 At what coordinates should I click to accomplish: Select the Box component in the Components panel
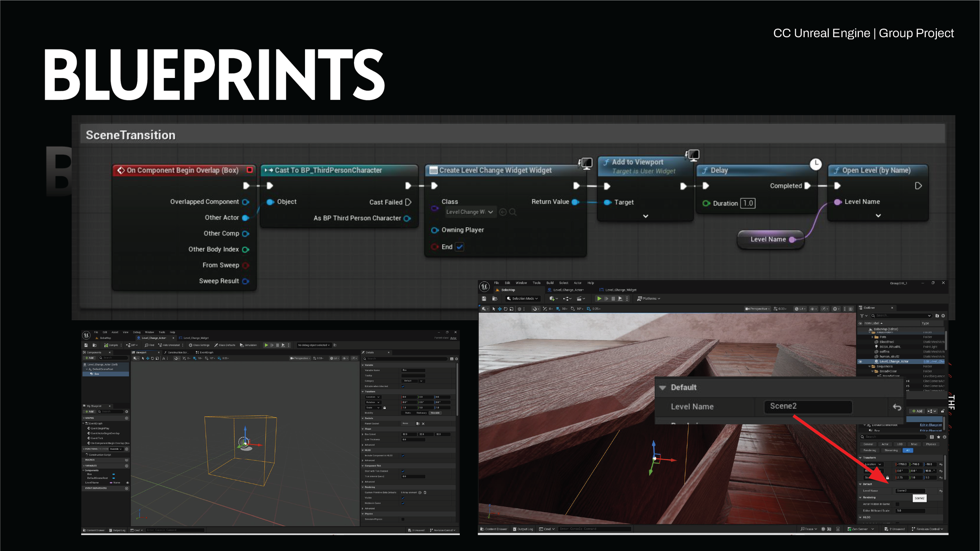(x=106, y=374)
